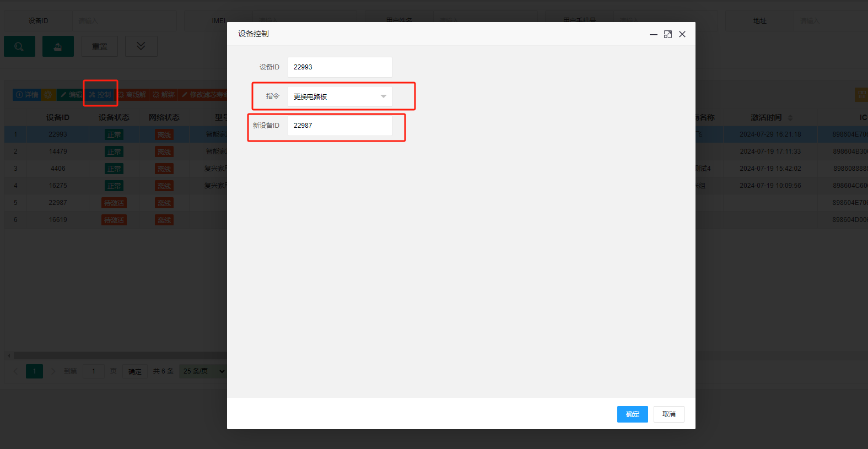Click the 控制 control tools button
The image size is (868, 449).
click(100, 95)
